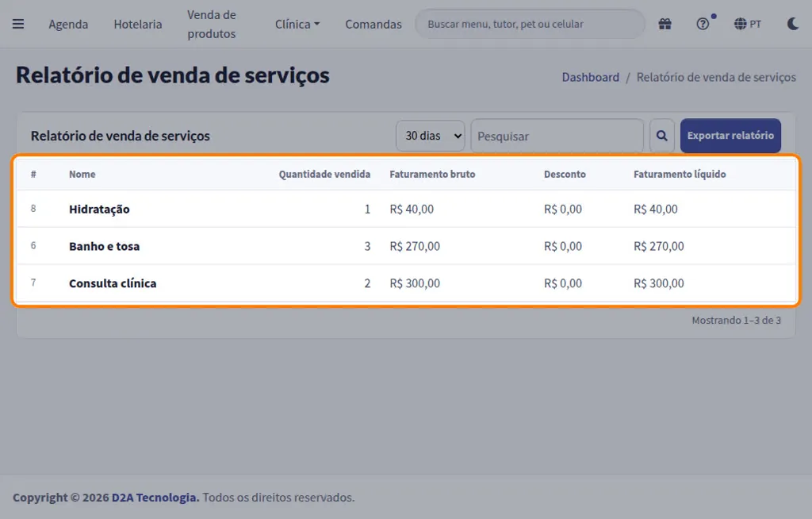Click R$ 0,00 discount of Hidratação

(563, 209)
